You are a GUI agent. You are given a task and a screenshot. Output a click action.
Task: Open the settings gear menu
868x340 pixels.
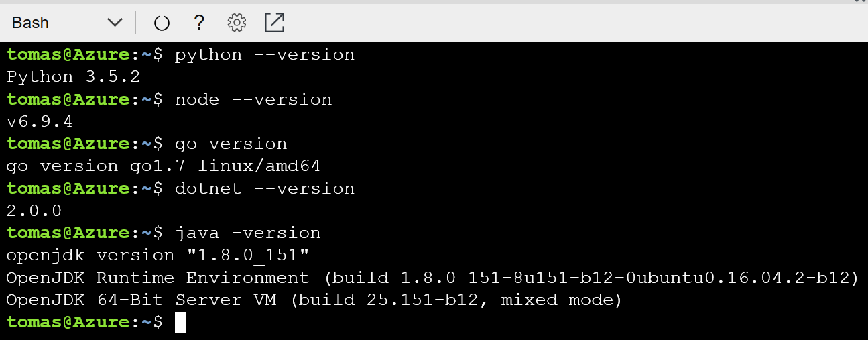click(x=237, y=23)
